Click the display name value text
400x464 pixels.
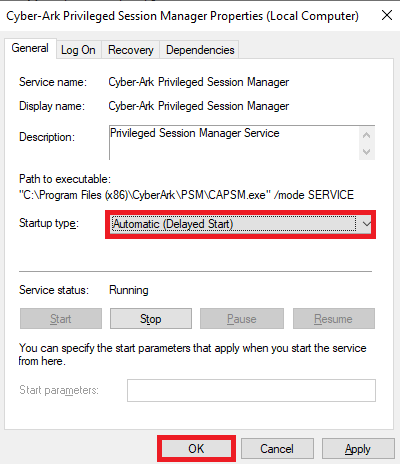point(199,106)
